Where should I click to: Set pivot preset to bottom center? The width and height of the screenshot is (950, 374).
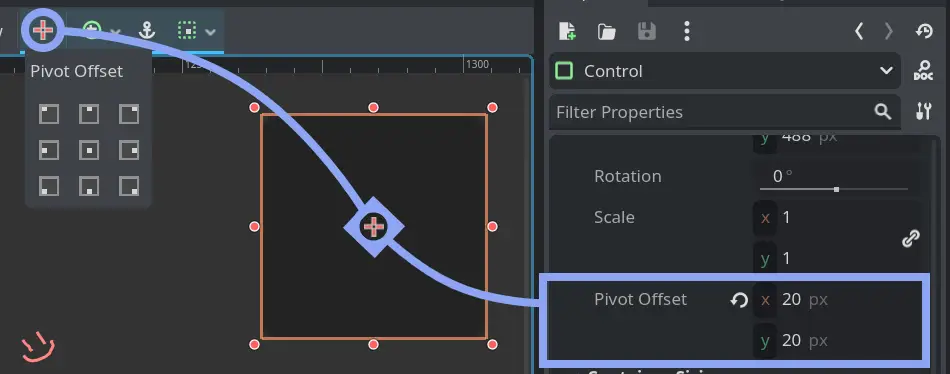(89, 185)
